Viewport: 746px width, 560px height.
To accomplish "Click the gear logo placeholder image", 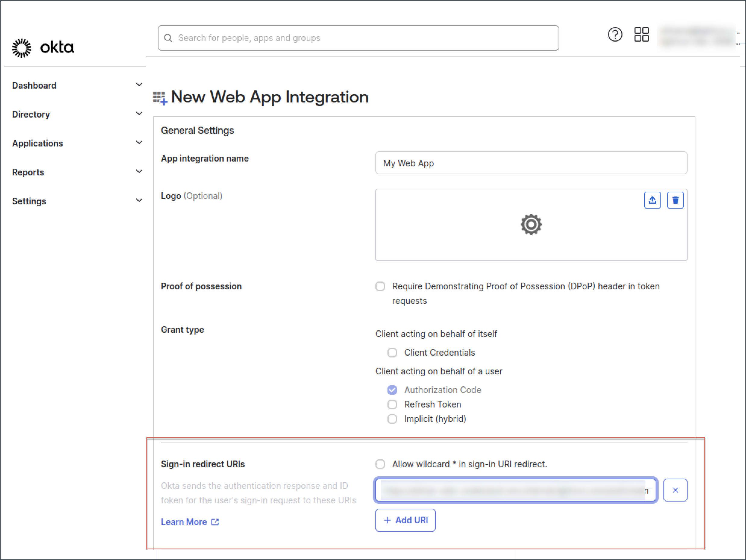I will tap(531, 225).
